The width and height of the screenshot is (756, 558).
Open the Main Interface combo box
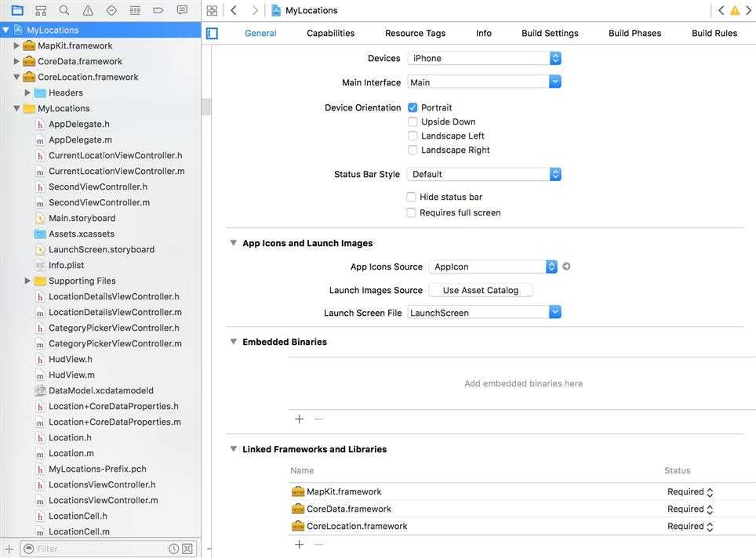(484, 82)
